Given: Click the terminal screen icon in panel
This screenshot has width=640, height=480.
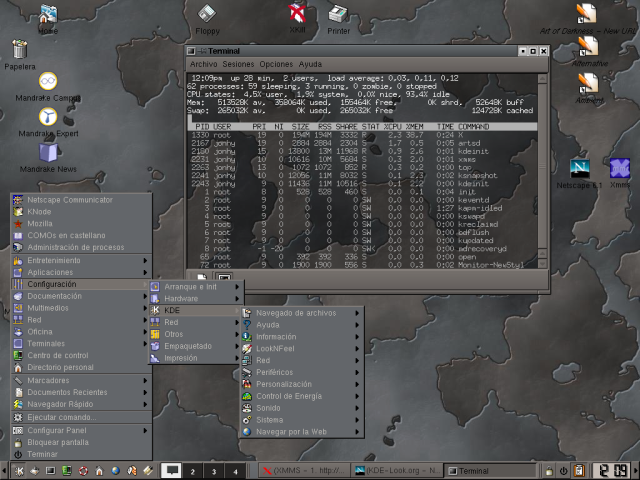Looking at the screenshot, I should (x=51, y=471).
